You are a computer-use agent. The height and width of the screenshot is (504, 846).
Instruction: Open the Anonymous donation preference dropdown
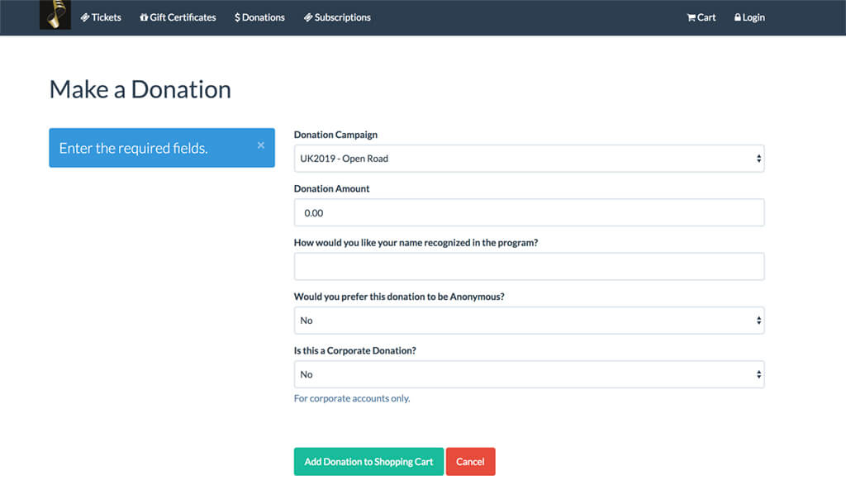[x=529, y=321]
